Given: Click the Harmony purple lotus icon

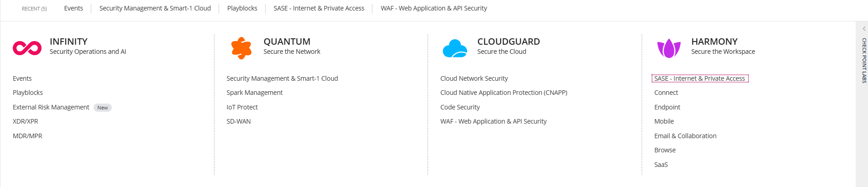Looking at the screenshot, I should point(669,48).
